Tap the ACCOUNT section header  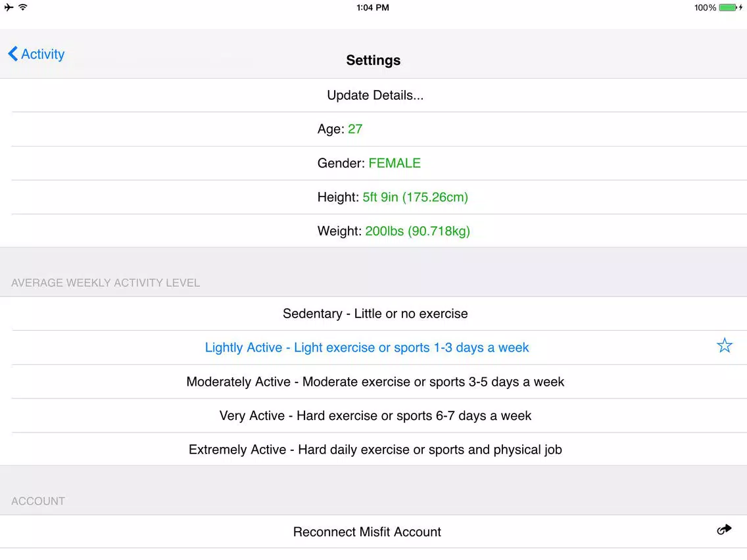tap(38, 501)
